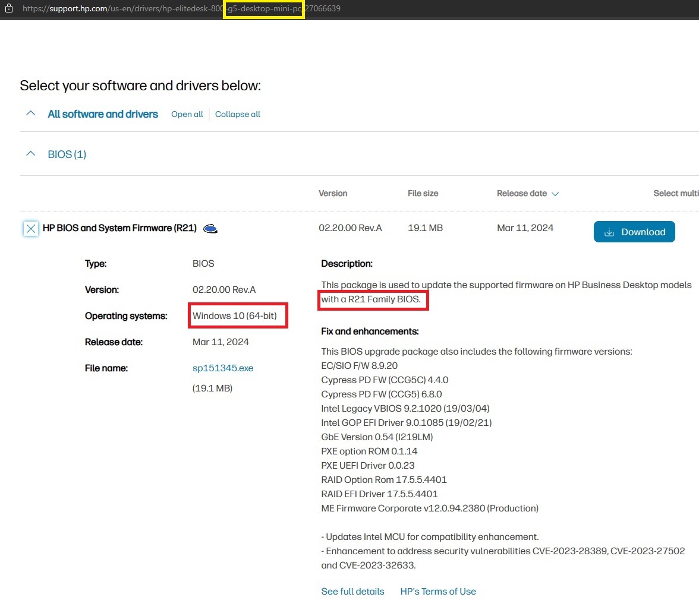Click the blue icon beside the R21 firmware title
Viewport: 699px width, 616px height.
click(210, 229)
